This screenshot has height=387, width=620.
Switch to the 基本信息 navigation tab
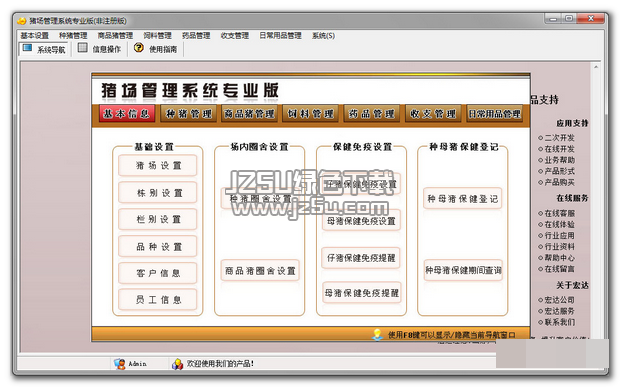pos(127,113)
